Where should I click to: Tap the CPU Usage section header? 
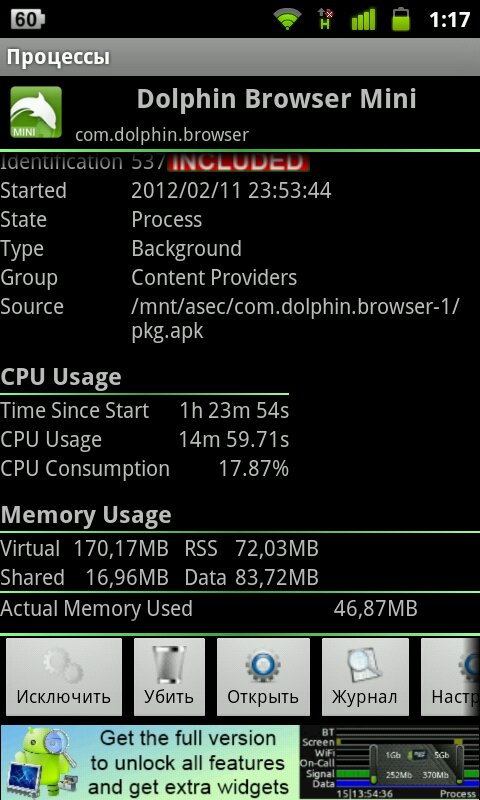click(61, 378)
